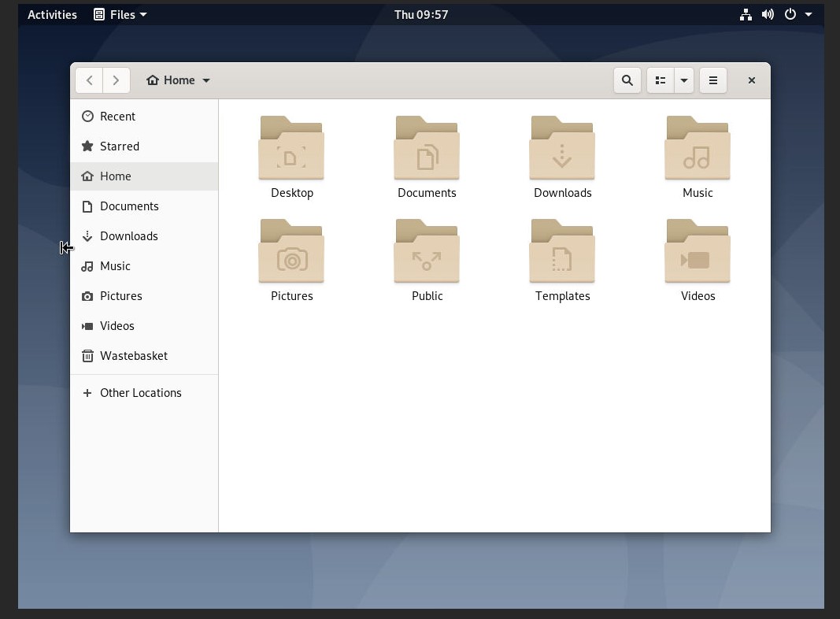This screenshot has height=619, width=840.
Task: Open the Desktop folder icon
Action: pos(291,148)
